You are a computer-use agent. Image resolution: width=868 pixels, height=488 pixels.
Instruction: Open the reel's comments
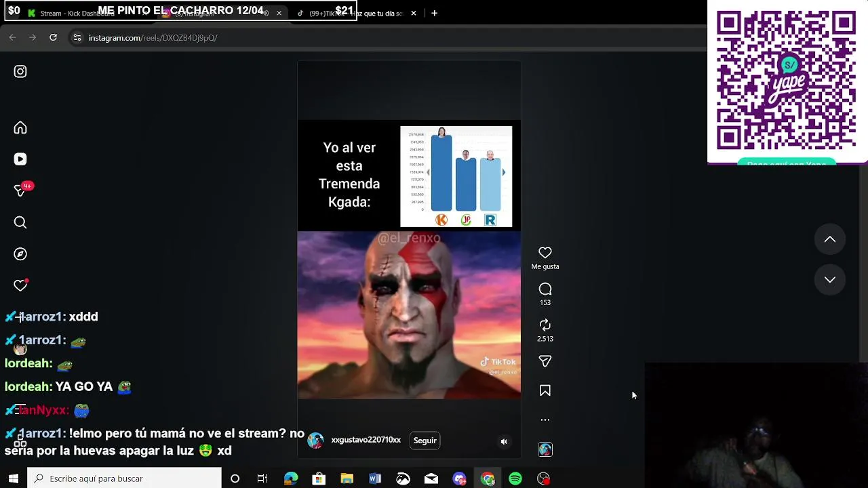tap(545, 289)
